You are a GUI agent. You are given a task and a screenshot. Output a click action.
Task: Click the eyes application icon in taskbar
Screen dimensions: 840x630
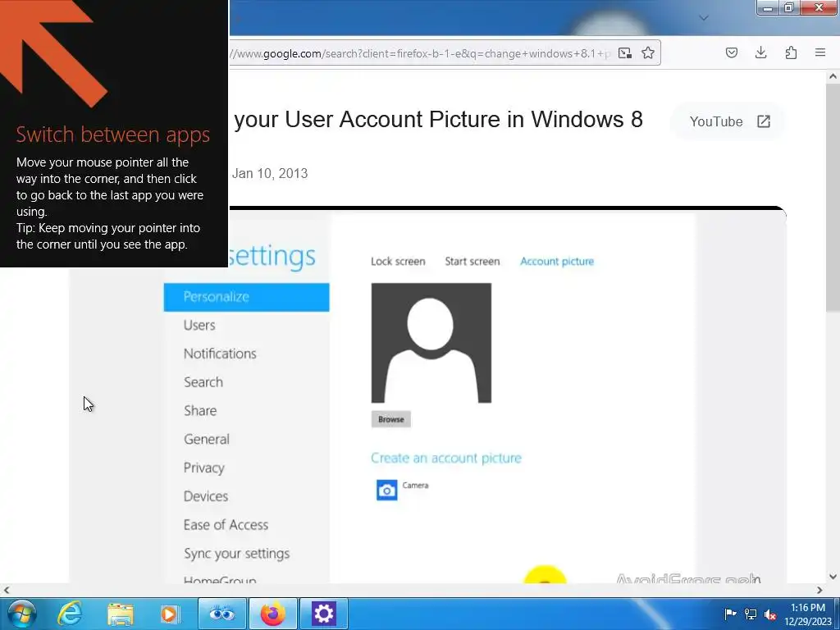tap(222, 614)
